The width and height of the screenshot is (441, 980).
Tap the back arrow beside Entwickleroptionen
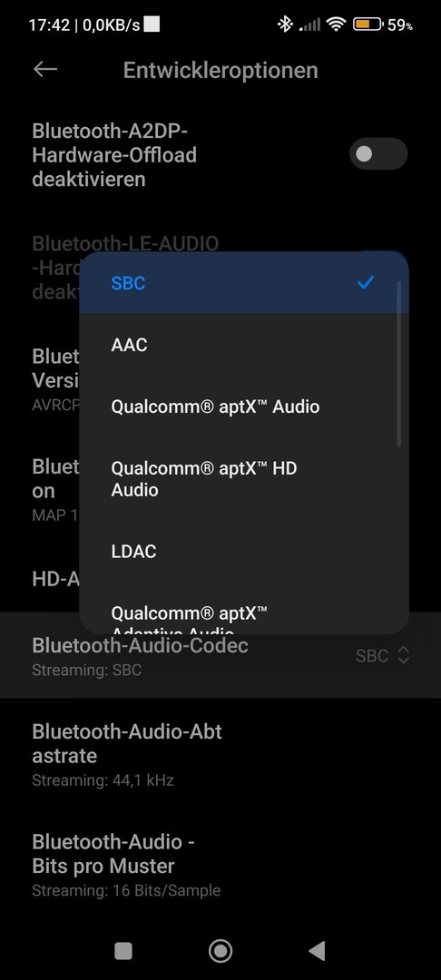pos(45,69)
